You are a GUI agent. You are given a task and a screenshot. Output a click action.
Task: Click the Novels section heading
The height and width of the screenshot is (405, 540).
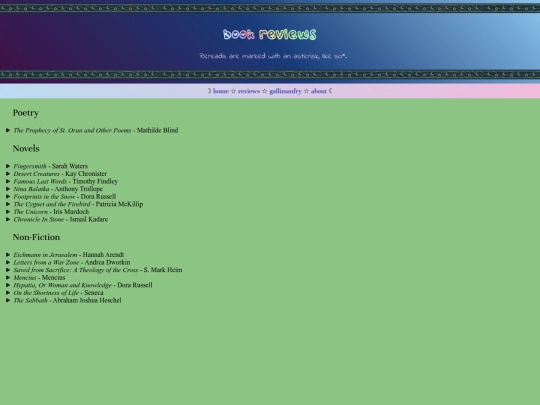tap(26, 148)
